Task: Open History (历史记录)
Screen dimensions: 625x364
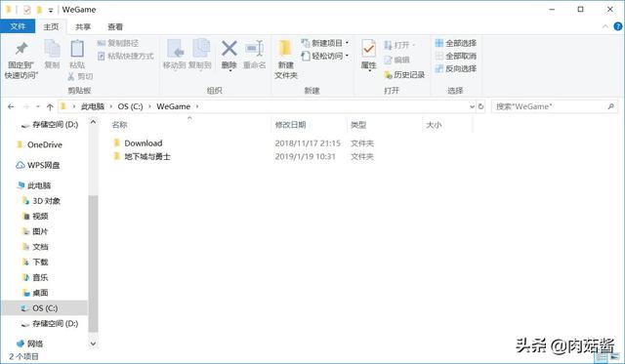Action: [404, 74]
